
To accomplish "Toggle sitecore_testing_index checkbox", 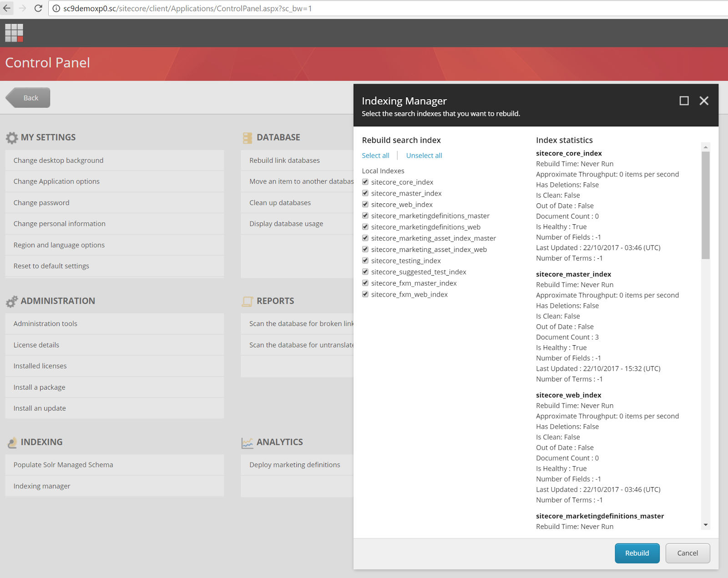I will (x=365, y=261).
